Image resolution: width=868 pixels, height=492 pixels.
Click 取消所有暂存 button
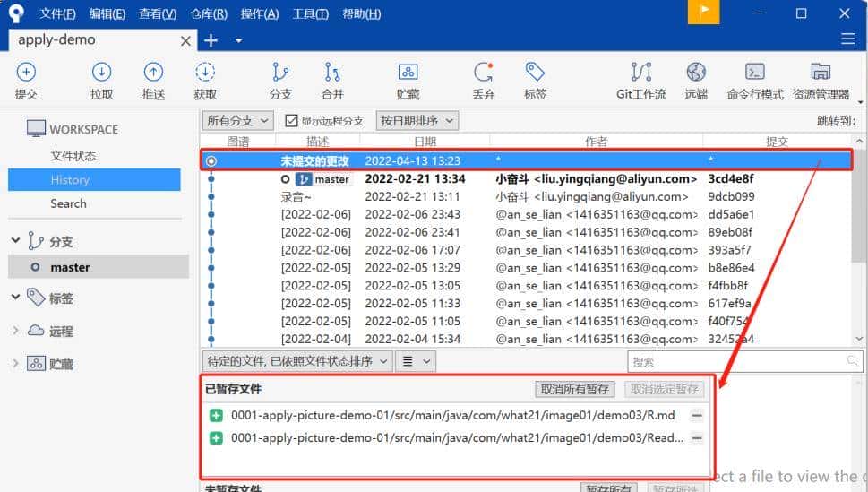tap(574, 389)
